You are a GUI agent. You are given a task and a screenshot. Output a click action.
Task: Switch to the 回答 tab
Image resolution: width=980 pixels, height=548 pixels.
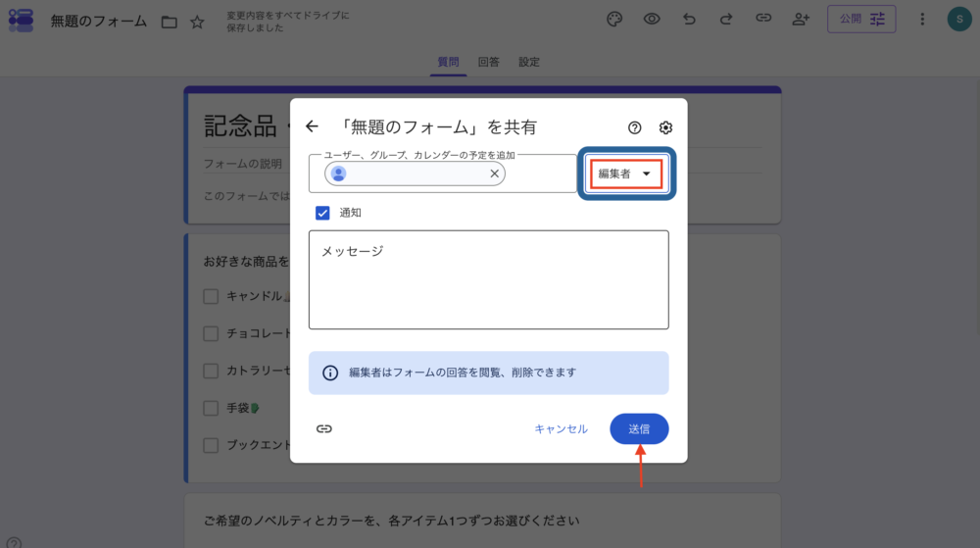click(489, 62)
